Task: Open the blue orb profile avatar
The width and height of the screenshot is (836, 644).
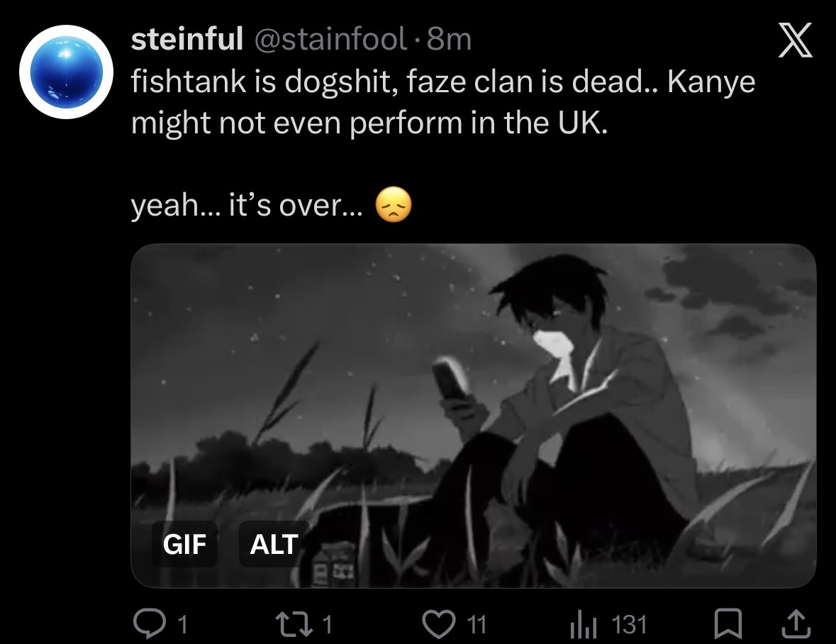Action: [x=67, y=72]
